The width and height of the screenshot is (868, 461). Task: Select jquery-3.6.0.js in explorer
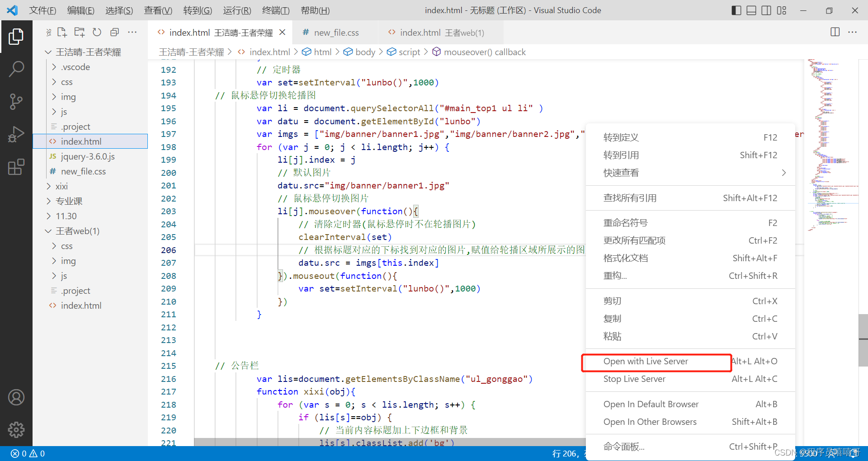tap(90, 156)
